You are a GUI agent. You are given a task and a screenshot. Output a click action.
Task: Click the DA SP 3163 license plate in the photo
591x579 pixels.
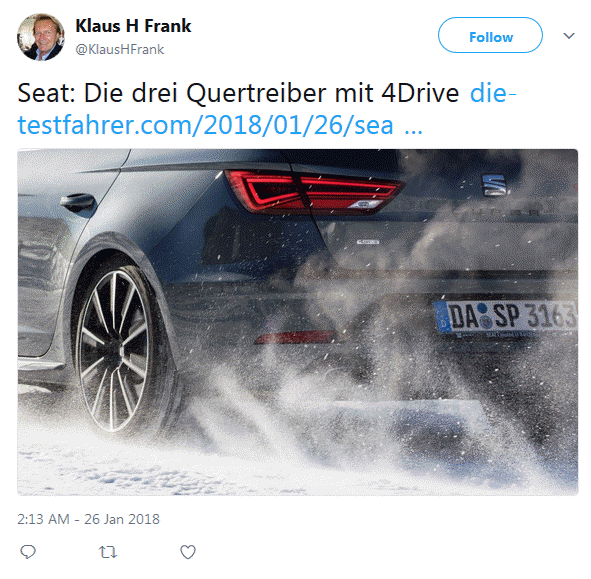click(506, 317)
